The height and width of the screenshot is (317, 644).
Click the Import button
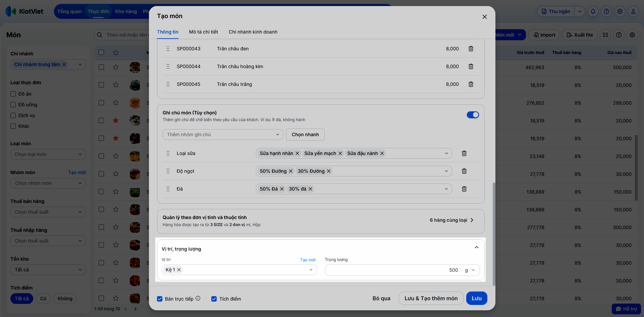(544, 35)
